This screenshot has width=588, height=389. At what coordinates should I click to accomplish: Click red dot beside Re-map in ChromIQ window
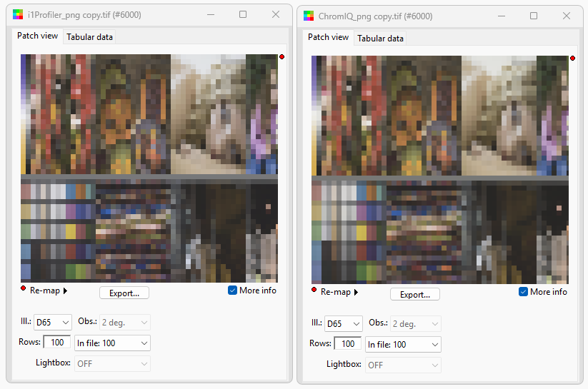314,290
